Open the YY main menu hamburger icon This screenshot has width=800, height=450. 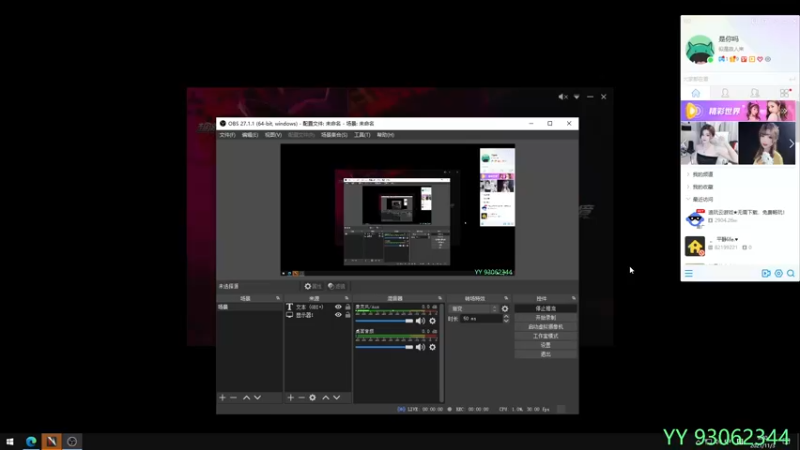pos(689,273)
